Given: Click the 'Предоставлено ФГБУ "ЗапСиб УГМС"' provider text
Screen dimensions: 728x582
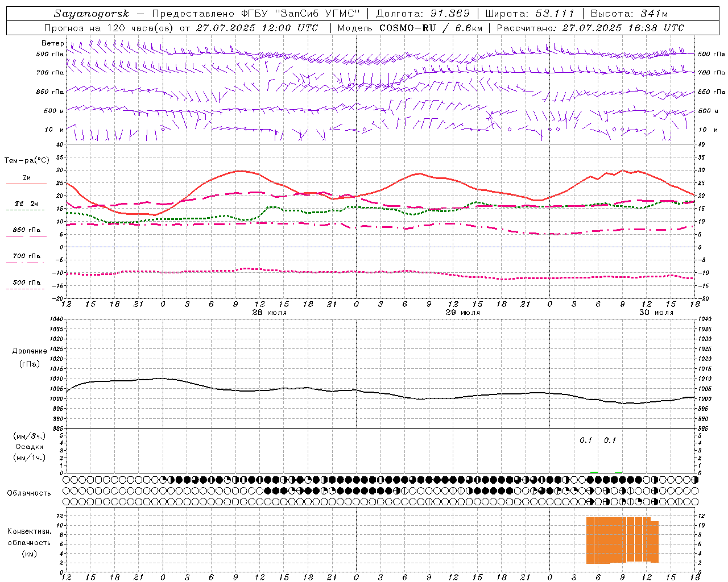Looking at the screenshot, I should [x=257, y=14].
